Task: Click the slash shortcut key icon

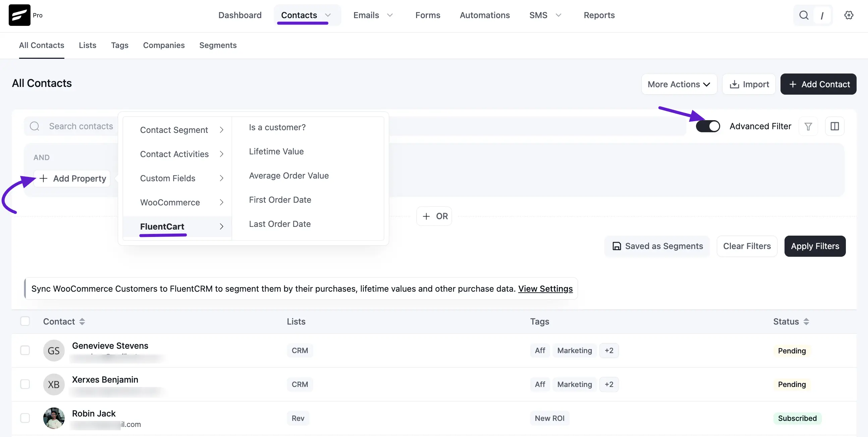Action: 822,15
